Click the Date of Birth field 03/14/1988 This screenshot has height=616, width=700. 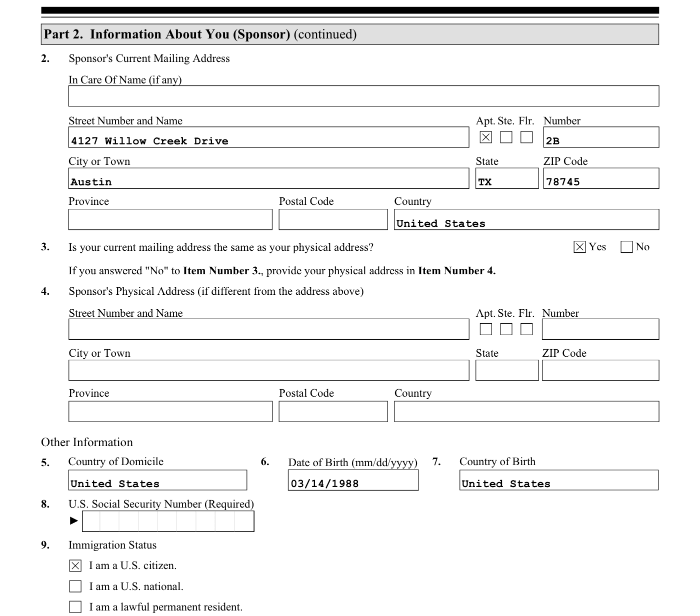point(353,480)
